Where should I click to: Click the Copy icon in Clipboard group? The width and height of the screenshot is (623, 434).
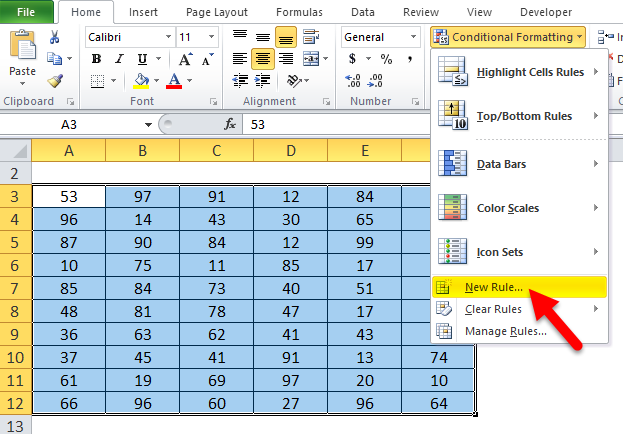54,59
